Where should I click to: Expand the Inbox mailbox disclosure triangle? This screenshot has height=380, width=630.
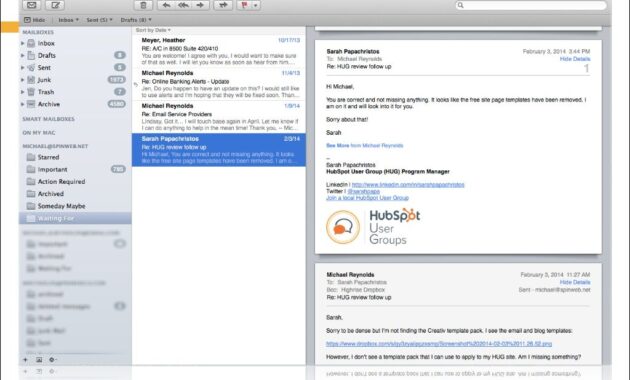22,43
